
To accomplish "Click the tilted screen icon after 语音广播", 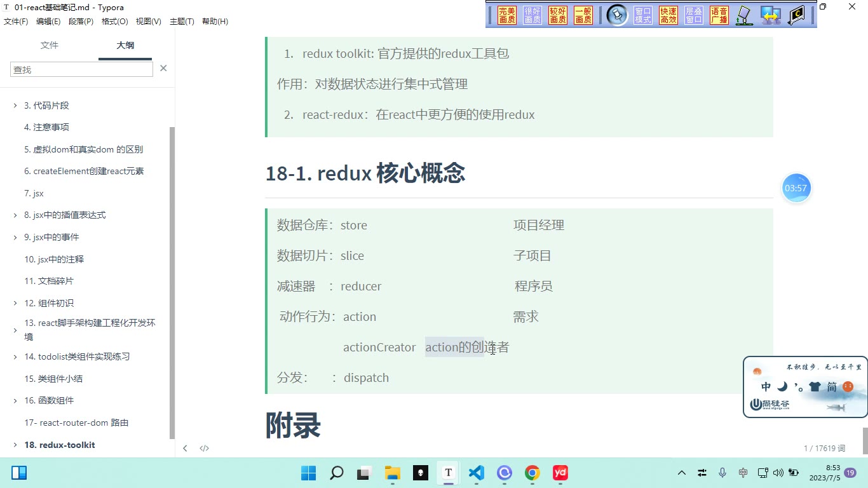I will pyautogui.click(x=744, y=15).
